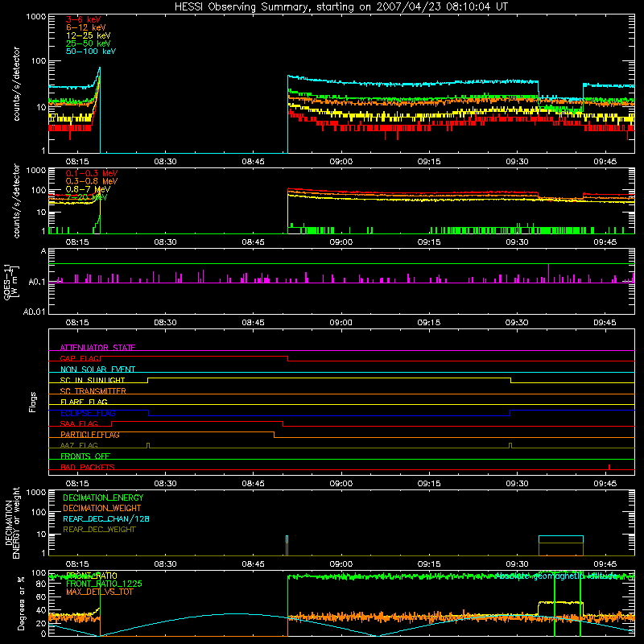The image size is (644, 644).
Task: Click the ATTENUATOR_STATE flag label
Action: [97, 348]
